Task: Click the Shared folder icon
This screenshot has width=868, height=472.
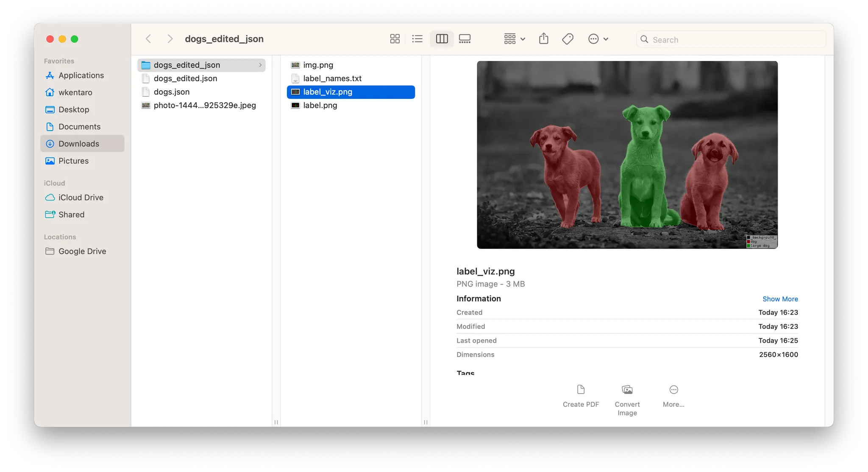Action: click(50, 215)
